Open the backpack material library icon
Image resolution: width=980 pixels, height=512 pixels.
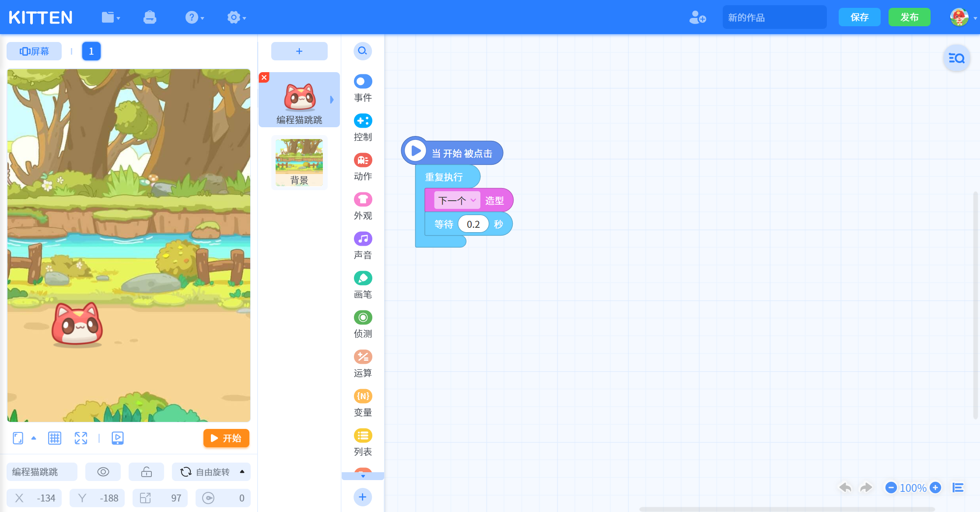point(150,17)
